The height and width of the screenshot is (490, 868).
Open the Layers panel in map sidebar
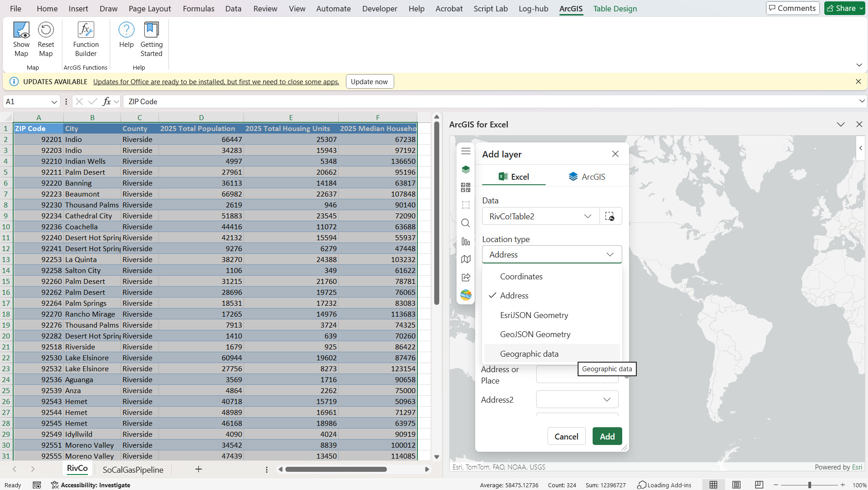tap(466, 170)
